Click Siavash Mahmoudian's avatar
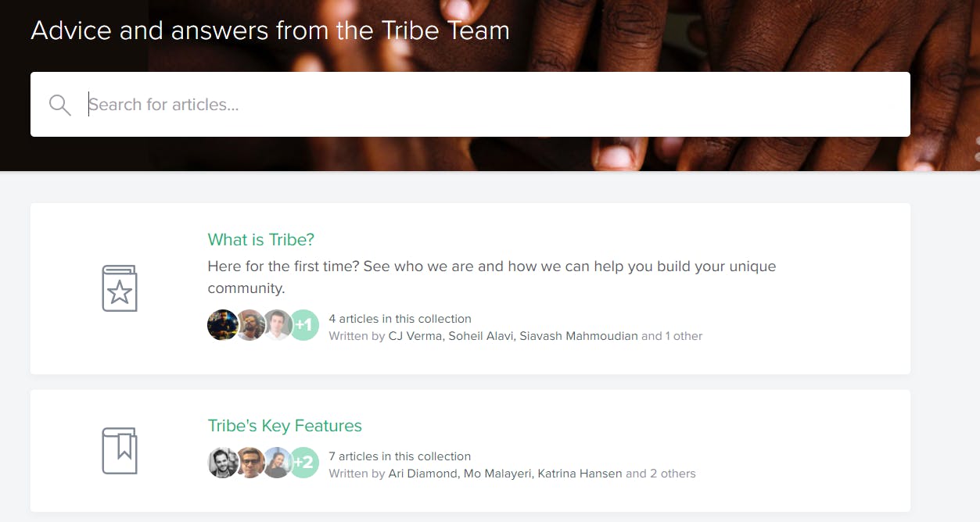Screen dimensions: 980x522 (x=277, y=325)
